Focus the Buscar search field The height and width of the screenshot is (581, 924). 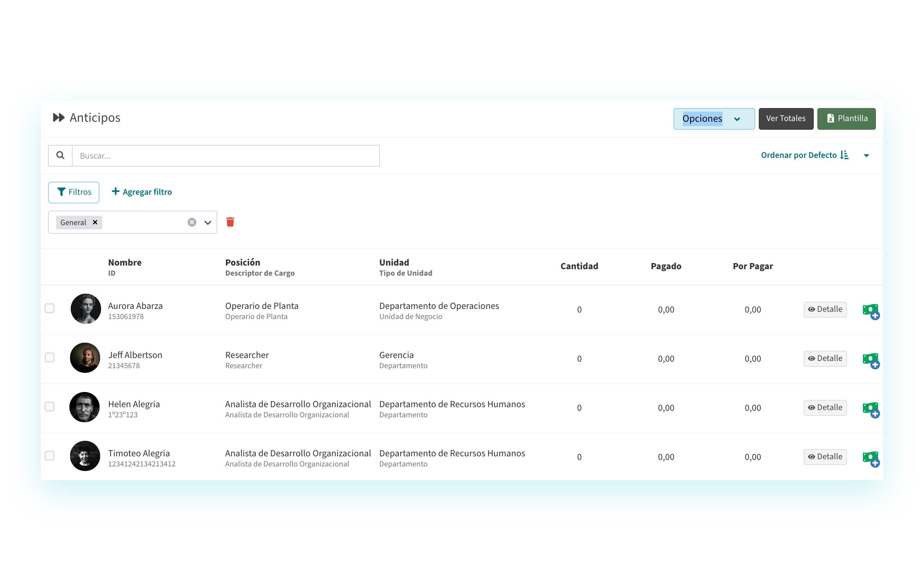[226, 156]
